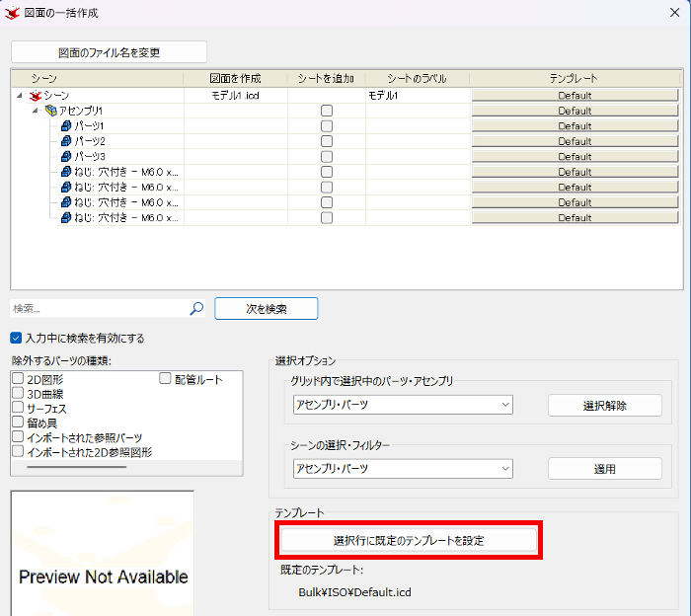This screenshot has width=691, height=616.
Task: Click the パーツ3 part icon
Action: (66, 156)
